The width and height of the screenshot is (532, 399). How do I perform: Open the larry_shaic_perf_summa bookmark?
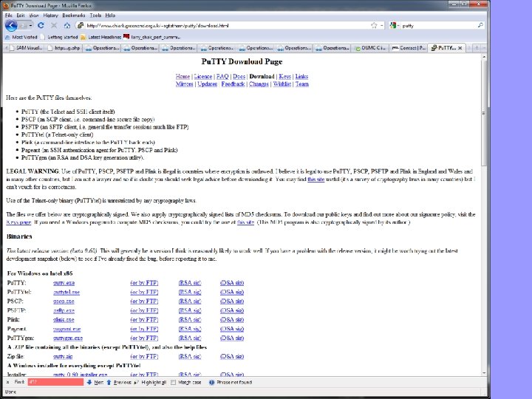click(152, 37)
